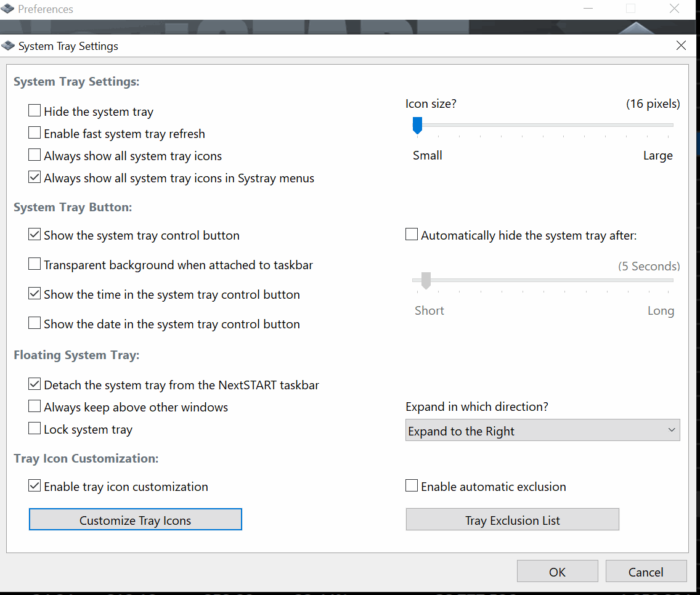Viewport: 700px width, 595px height.
Task: Check the Lock system tray option
Action: (35, 429)
